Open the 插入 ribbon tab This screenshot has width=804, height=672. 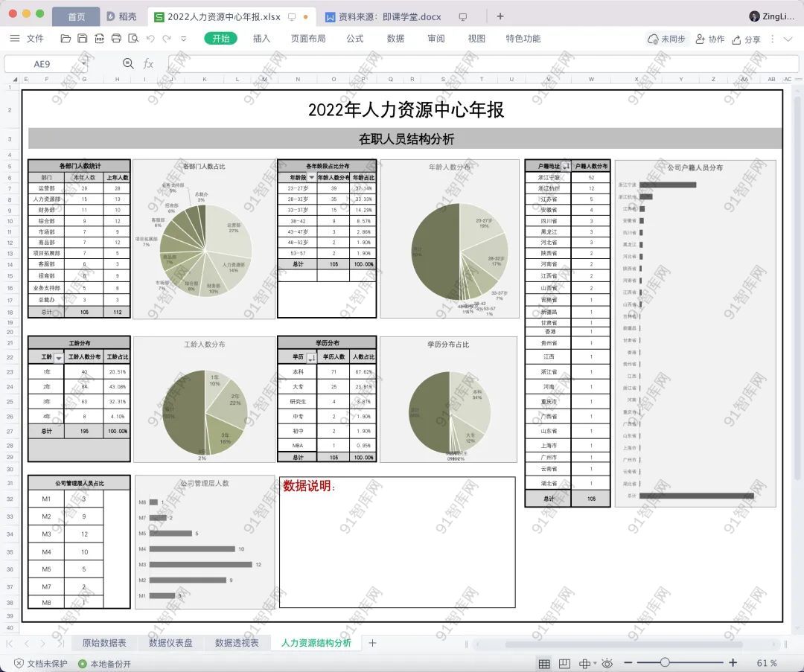(261, 39)
